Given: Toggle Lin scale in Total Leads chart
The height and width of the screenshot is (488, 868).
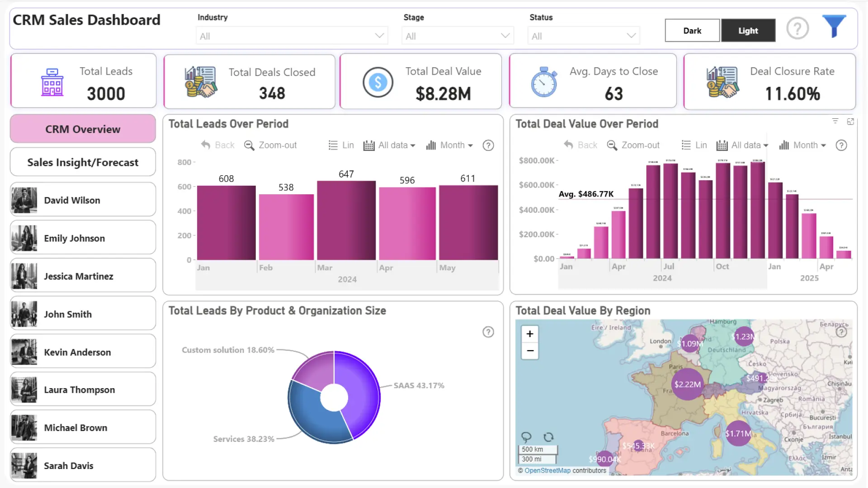Looking at the screenshot, I should coord(341,145).
